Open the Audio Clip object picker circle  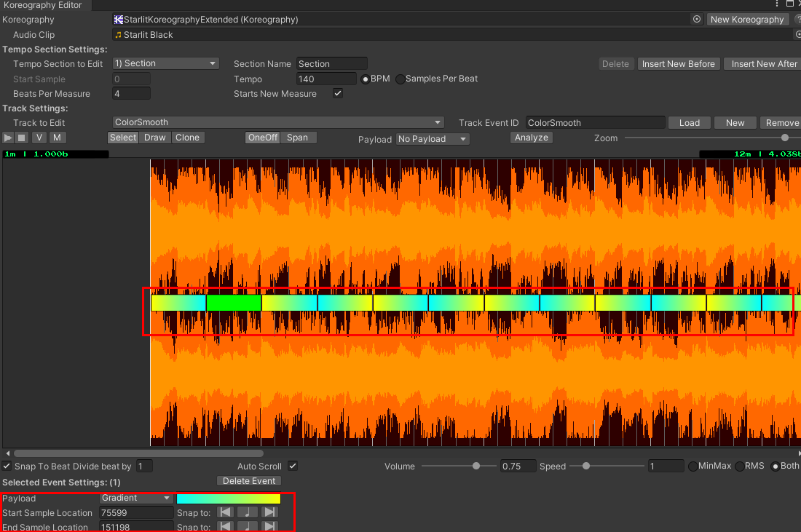pyautogui.click(x=798, y=34)
